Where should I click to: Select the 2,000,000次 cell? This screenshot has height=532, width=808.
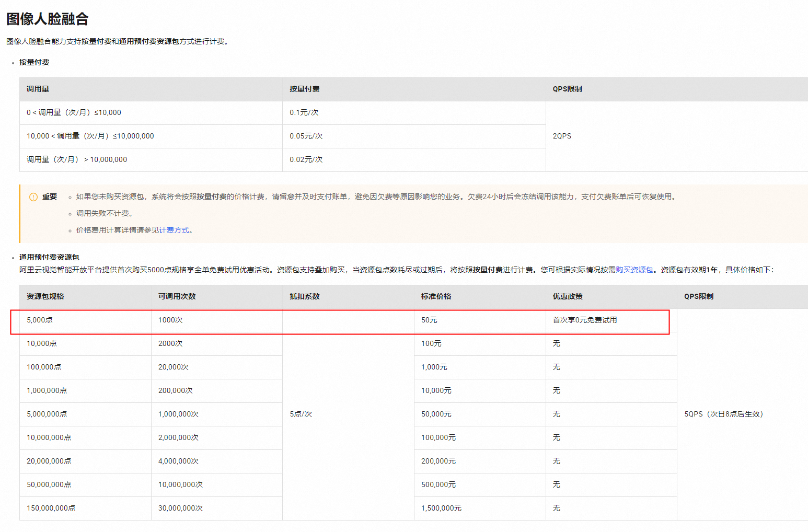point(217,438)
